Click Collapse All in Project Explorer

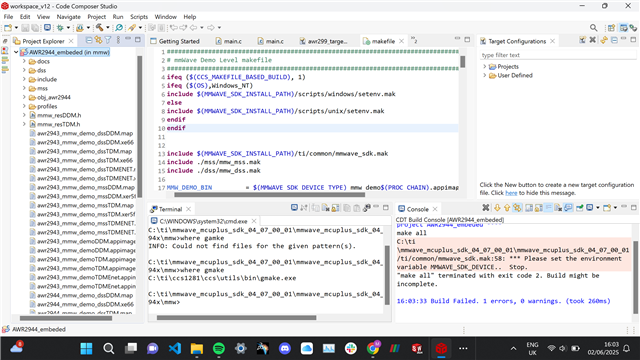[89, 40]
